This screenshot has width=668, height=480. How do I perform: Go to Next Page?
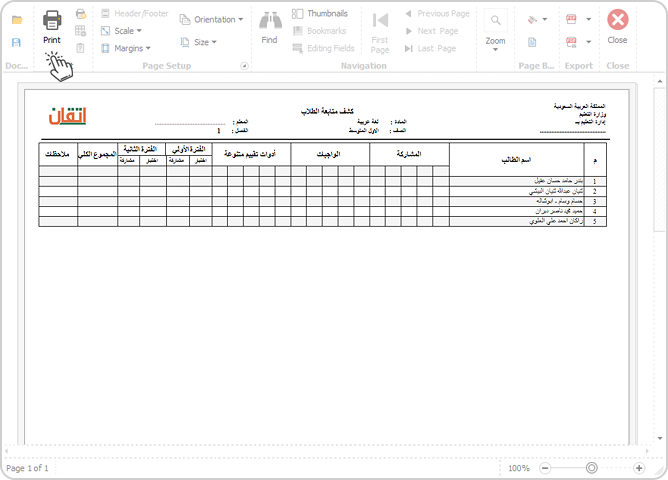point(432,31)
